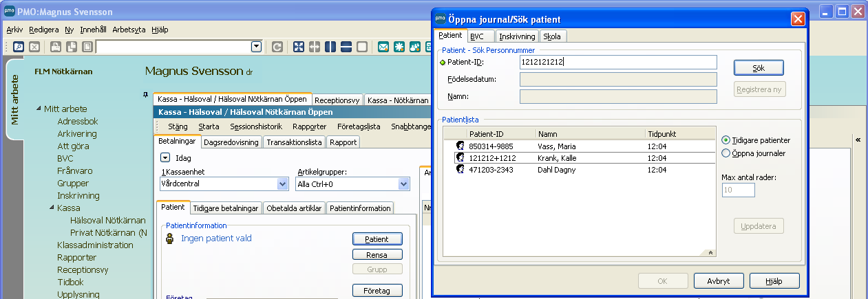This screenshot has height=299, width=868.
Task: Click the Patient-ID input field
Action: [x=618, y=63]
